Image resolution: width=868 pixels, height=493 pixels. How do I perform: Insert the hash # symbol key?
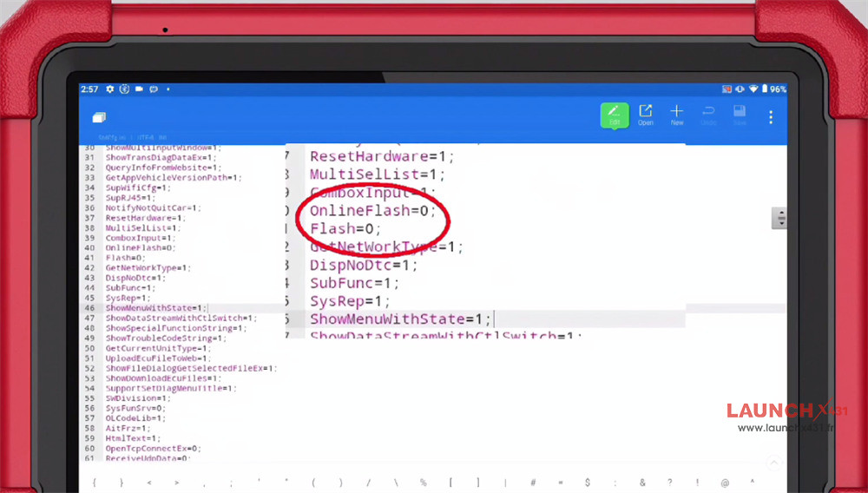pos(533,482)
